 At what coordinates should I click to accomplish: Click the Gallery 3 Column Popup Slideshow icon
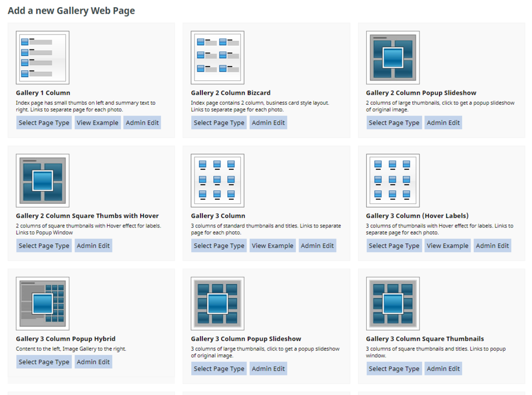[218, 304]
